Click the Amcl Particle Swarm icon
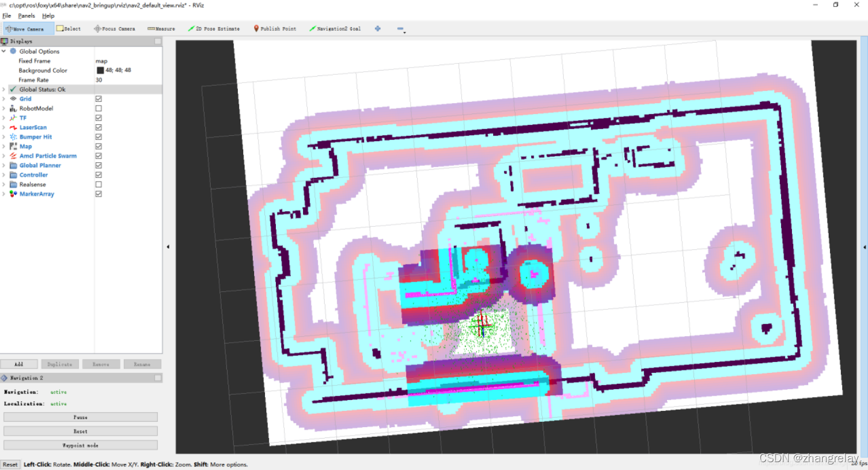 pyautogui.click(x=13, y=156)
